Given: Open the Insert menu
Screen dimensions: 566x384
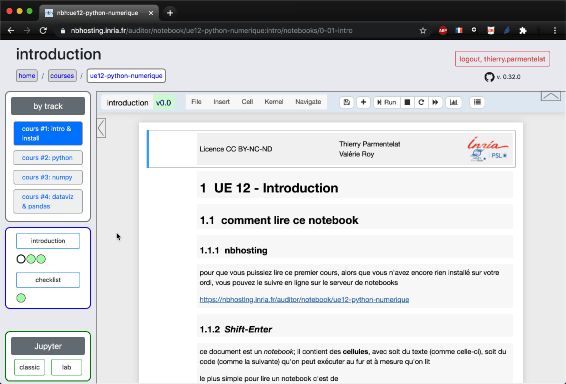Looking at the screenshot, I should click(x=221, y=102).
